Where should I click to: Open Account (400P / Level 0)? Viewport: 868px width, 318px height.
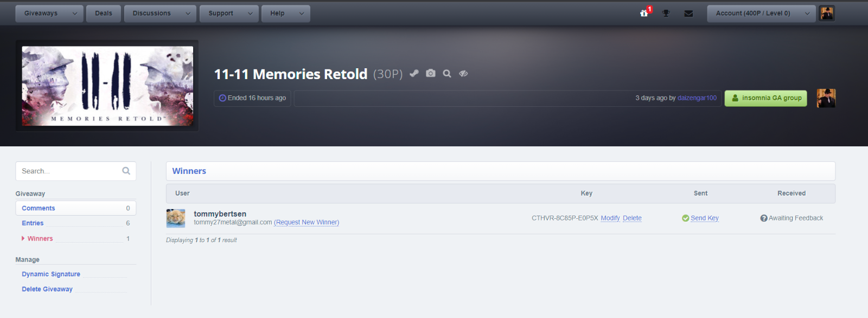753,14
